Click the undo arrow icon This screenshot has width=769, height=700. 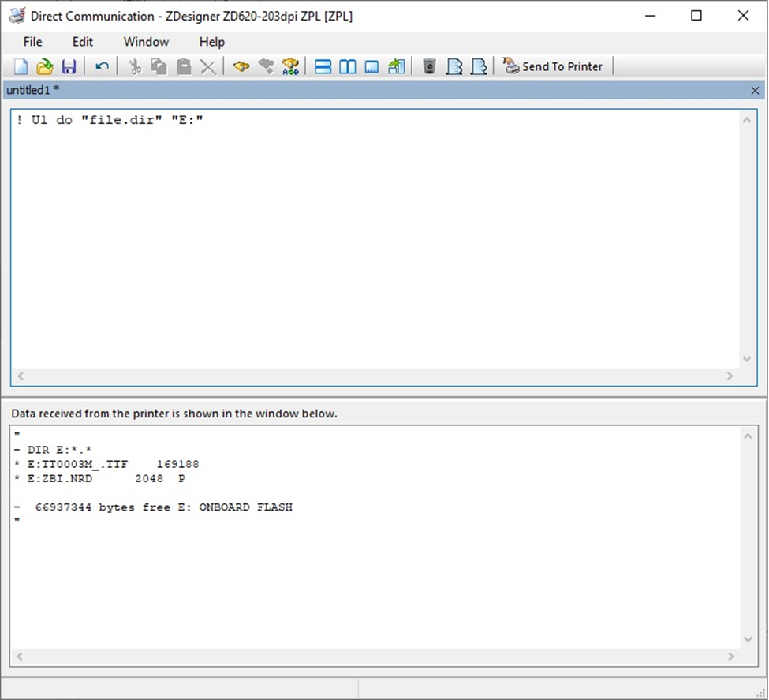(102, 66)
